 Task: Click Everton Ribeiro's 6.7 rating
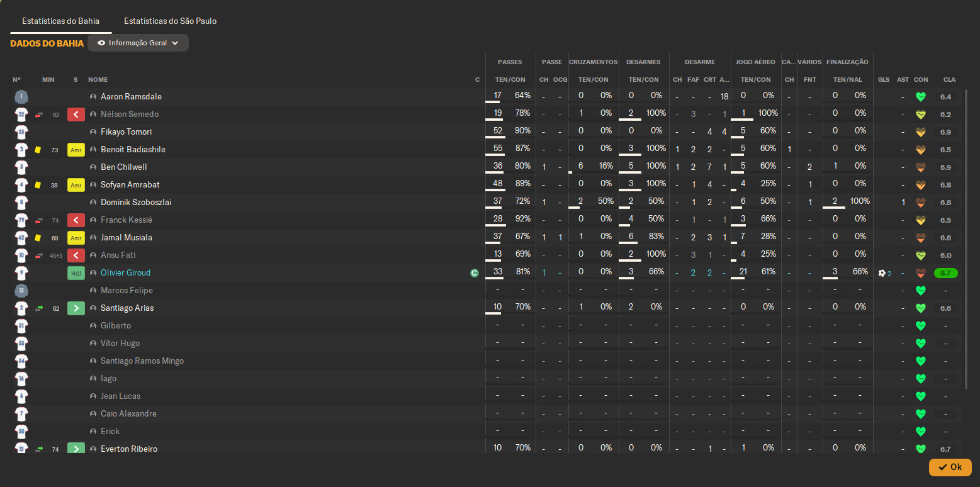pyautogui.click(x=945, y=449)
